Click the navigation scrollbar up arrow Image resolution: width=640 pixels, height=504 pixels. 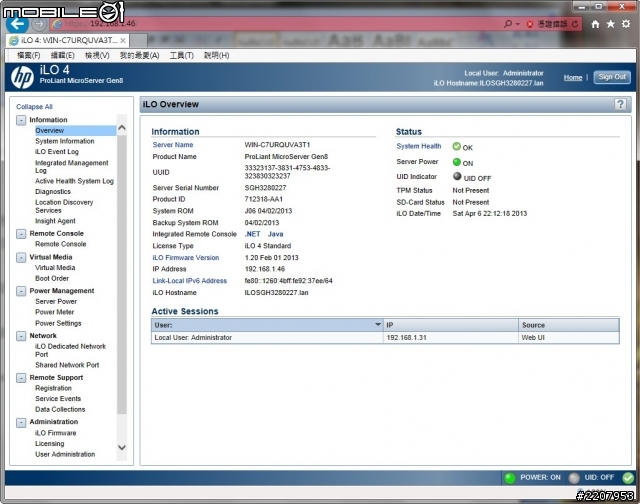point(122,128)
